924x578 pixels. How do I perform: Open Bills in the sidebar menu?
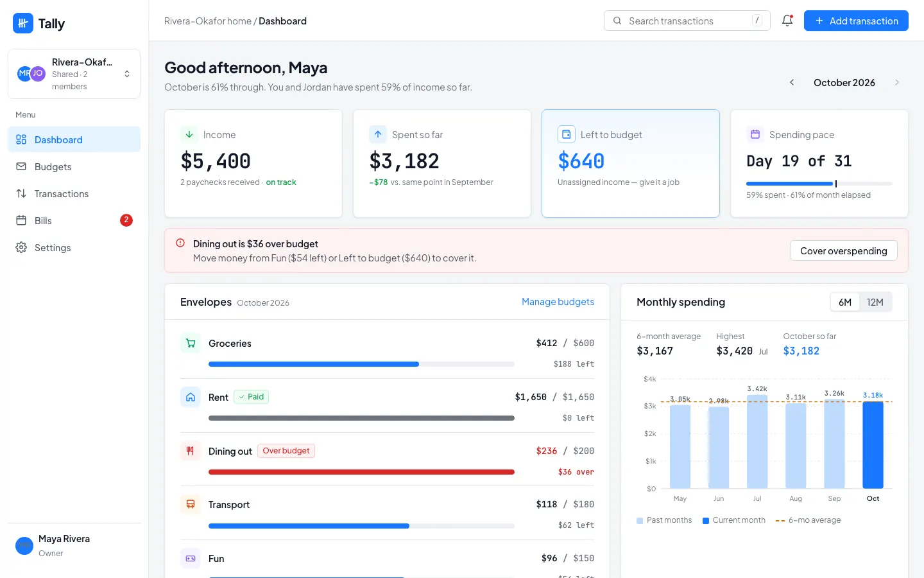pyautogui.click(x=74, y=220)
